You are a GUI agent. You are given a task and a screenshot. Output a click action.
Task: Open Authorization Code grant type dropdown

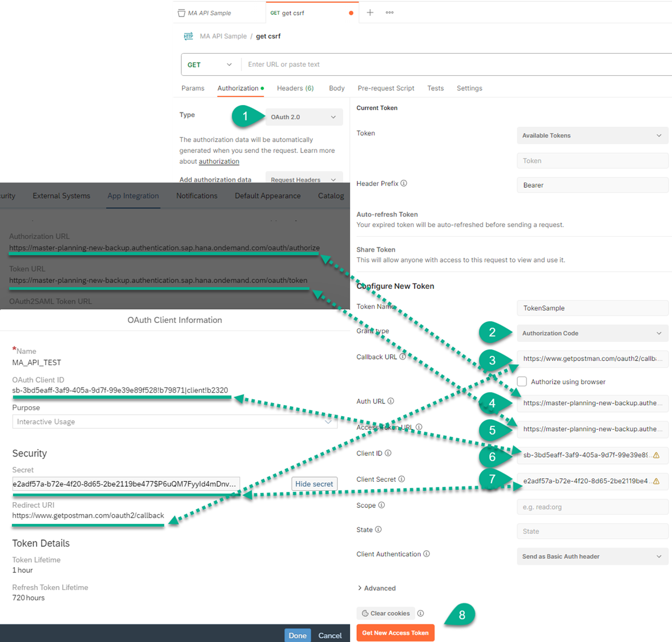click(x=592, y=333)
